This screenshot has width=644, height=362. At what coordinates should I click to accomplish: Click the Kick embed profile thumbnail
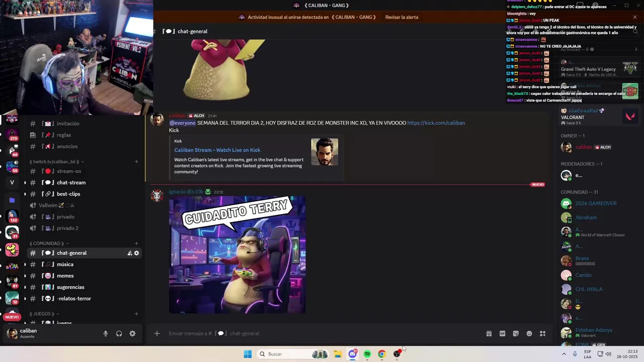325,152
